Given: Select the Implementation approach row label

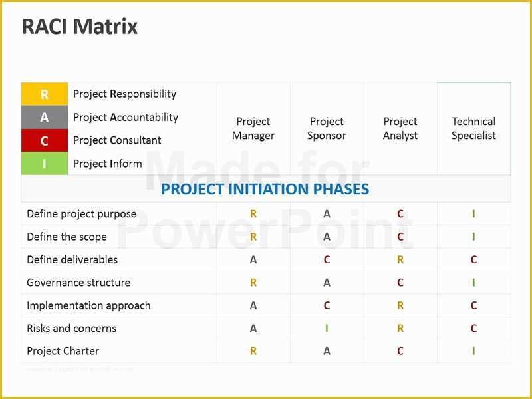Looking at the screenshot, I should (x=88, y=305).
